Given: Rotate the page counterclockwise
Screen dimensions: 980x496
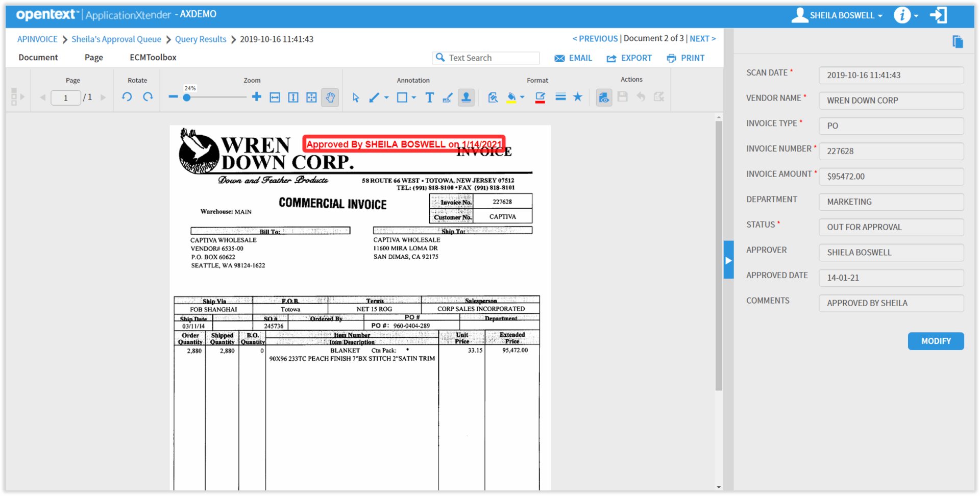Looking at the screenshot, I should pyautogui.click(x=127, y=97).
